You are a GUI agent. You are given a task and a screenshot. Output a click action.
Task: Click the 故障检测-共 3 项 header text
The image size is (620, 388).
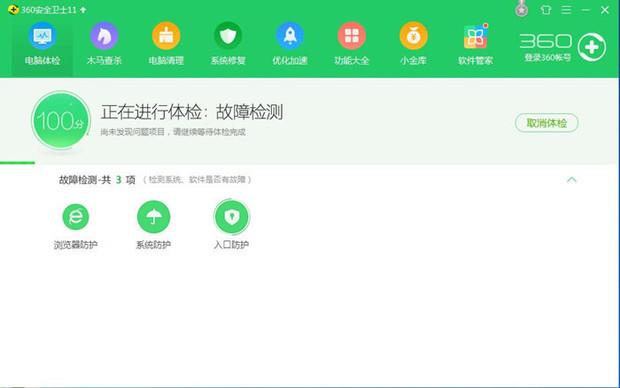97,180
